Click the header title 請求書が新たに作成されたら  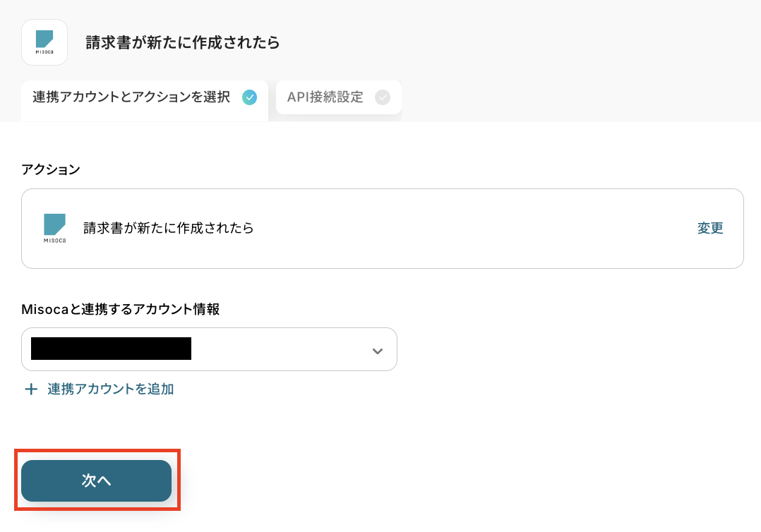tap(183, 43)
